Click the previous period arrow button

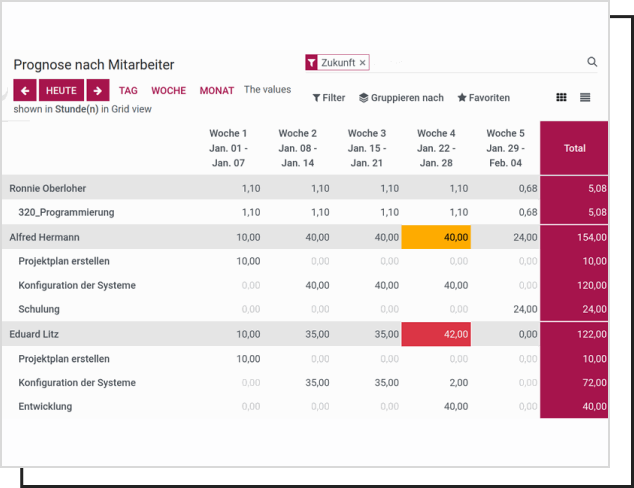25,90
